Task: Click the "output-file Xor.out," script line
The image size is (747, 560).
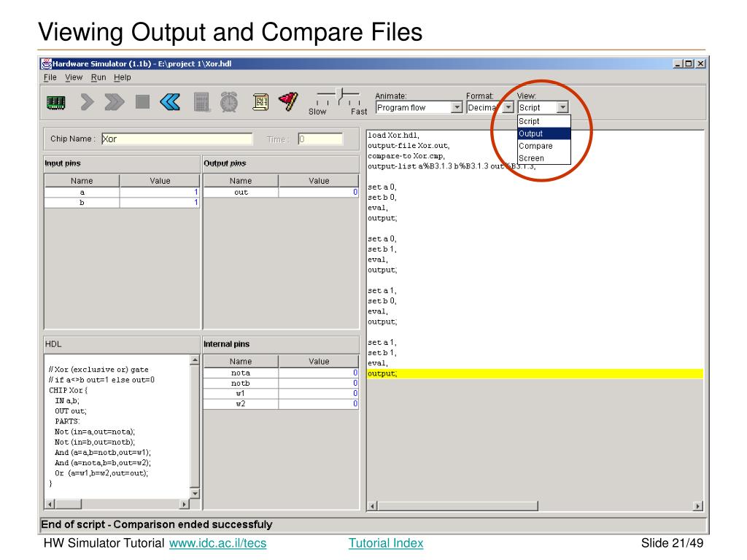Action: click(x=409, y=146)
